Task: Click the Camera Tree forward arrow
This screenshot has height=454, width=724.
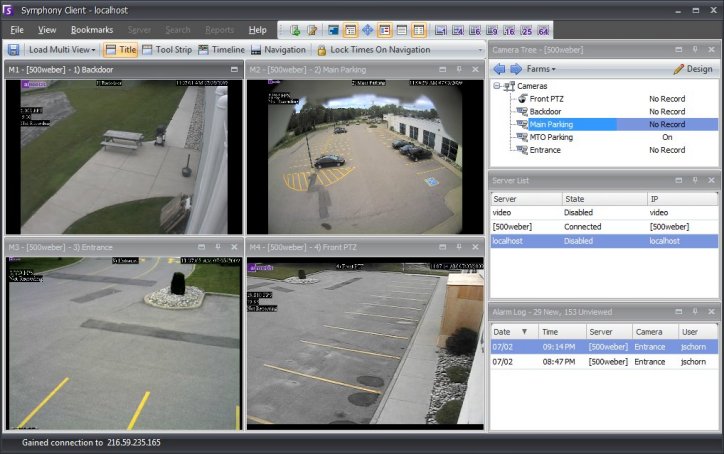Action: click(516, 69)
